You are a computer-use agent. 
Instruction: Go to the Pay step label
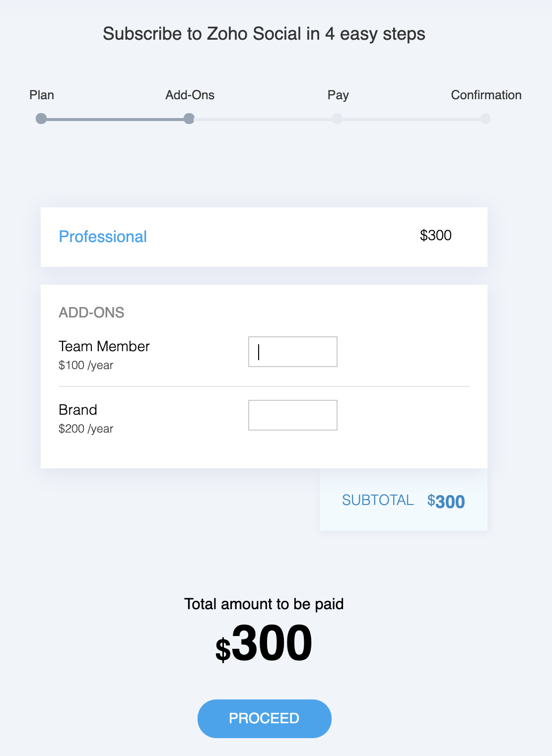point(338,95)
